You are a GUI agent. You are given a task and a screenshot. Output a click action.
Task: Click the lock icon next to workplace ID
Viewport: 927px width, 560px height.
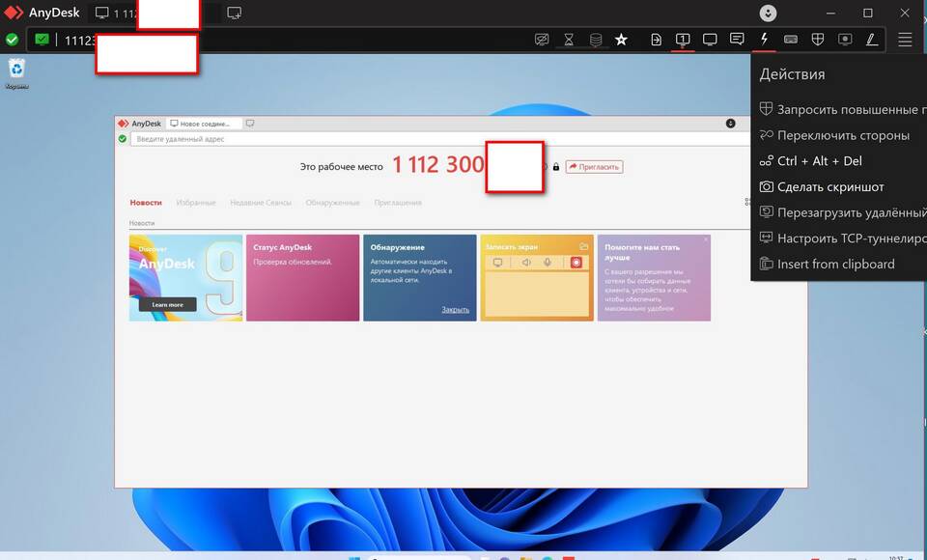coord(556,167)
